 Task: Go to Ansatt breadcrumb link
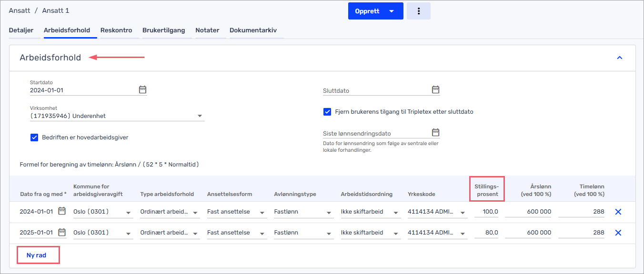19,10
